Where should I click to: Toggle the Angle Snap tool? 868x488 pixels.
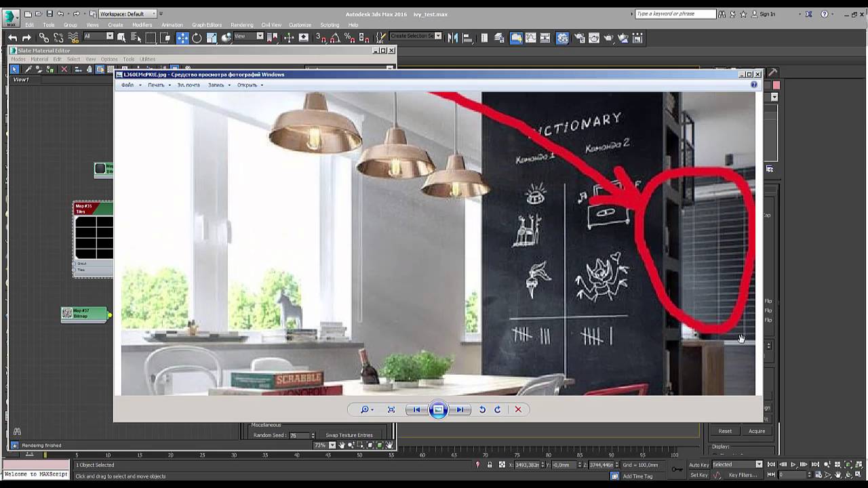tap(336, 38)
